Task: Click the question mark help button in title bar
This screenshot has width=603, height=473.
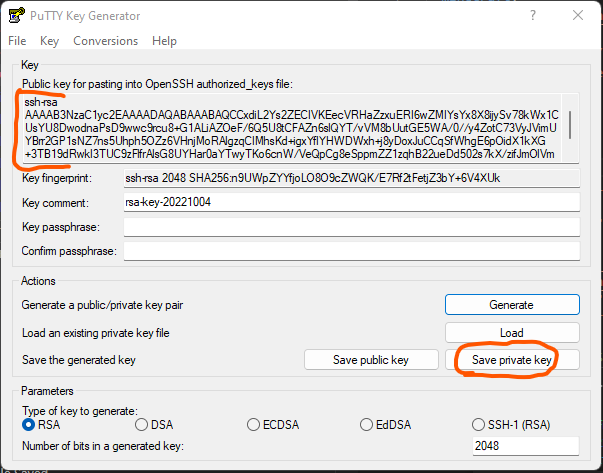Action: (533, 15)
